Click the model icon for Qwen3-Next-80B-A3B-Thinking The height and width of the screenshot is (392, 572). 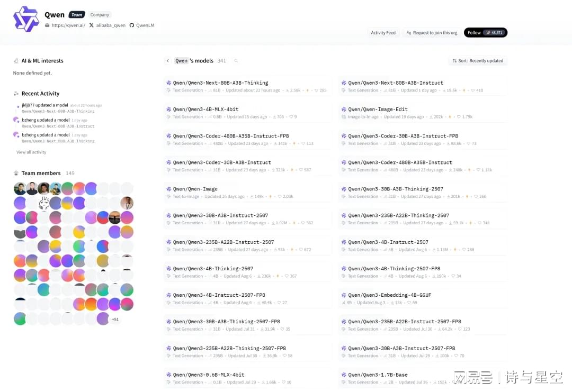click(168, 83)
